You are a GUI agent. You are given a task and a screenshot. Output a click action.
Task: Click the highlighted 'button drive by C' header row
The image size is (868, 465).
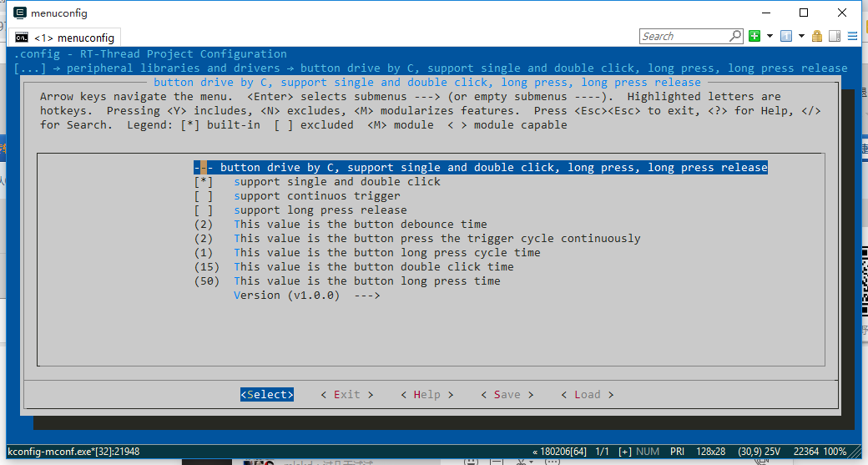tap(481, 167)
